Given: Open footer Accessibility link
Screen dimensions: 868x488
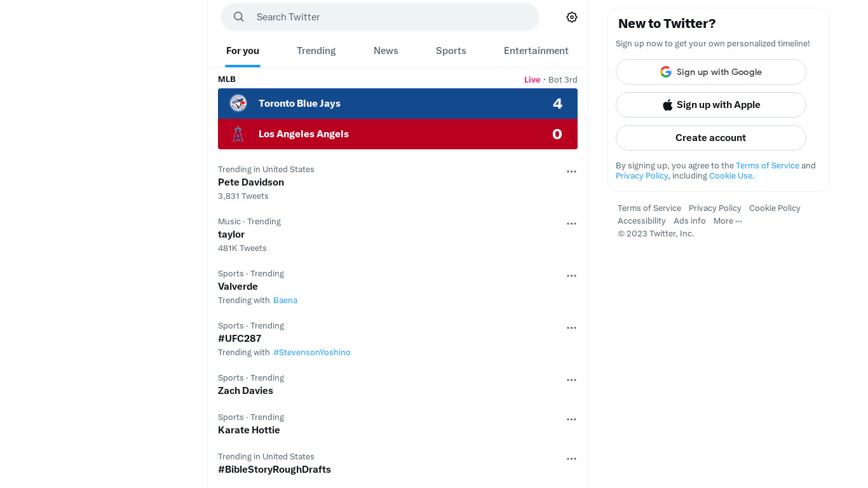Looking at the screenshot, I should click(x=642, y=221).
